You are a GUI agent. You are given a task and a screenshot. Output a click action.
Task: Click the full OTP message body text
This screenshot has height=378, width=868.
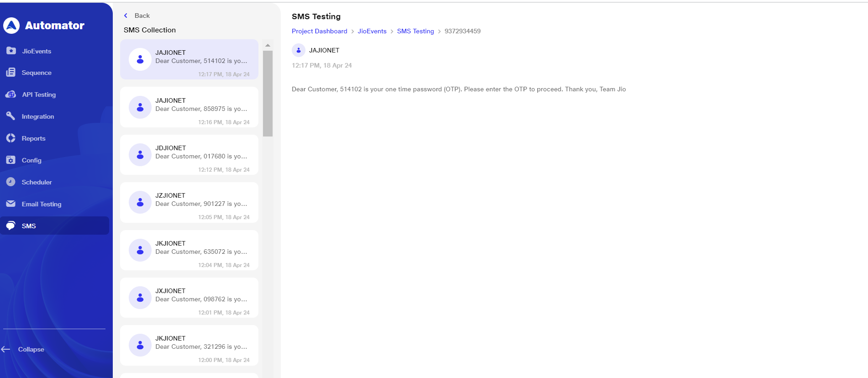[x=459, y=89]
